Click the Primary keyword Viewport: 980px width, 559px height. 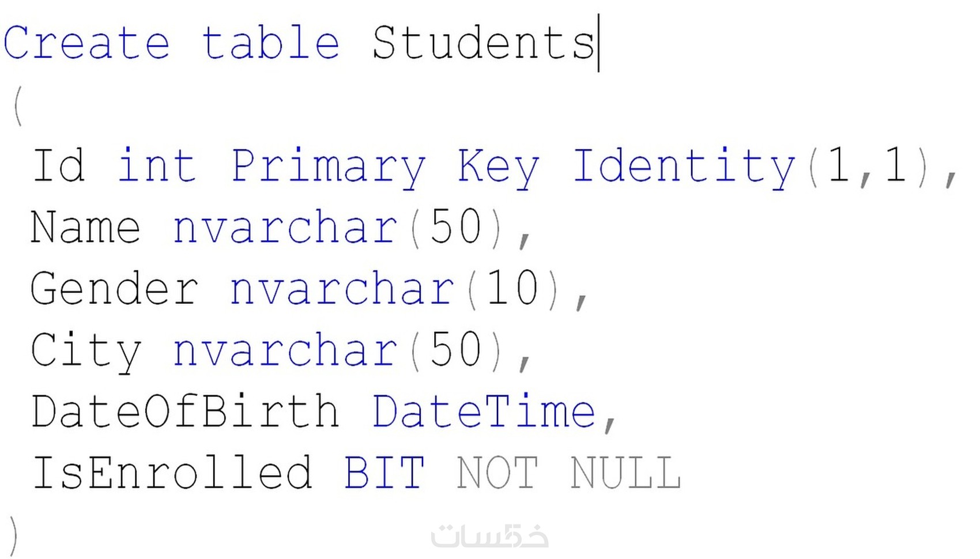tap(328, 167)
